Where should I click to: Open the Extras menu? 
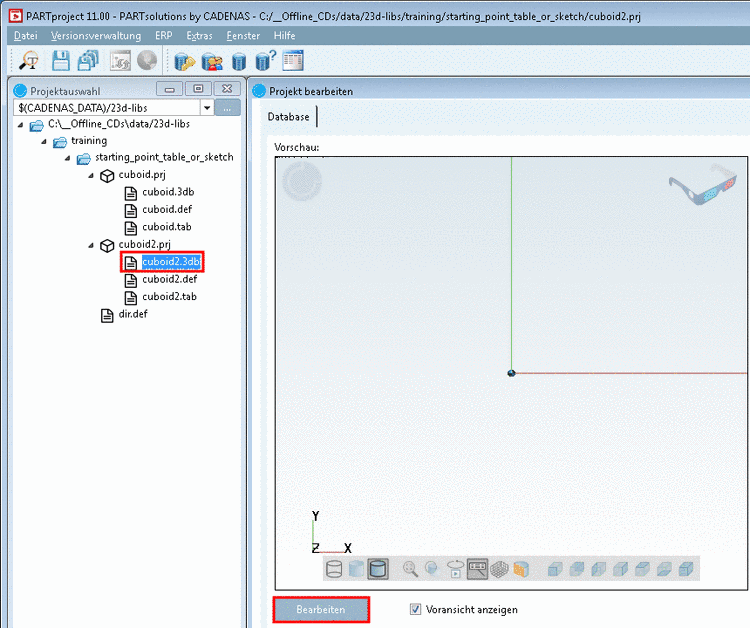[199, 36]
